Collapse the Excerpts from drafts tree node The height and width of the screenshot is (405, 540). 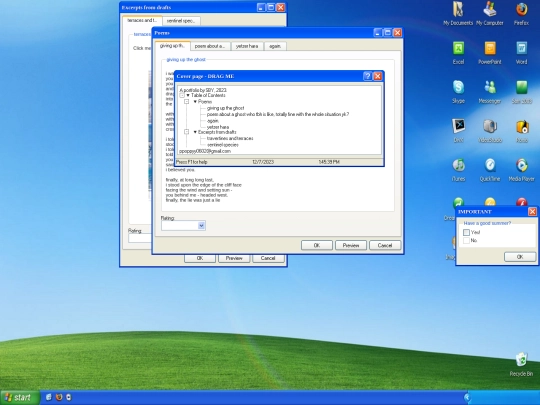click(186, 132)
